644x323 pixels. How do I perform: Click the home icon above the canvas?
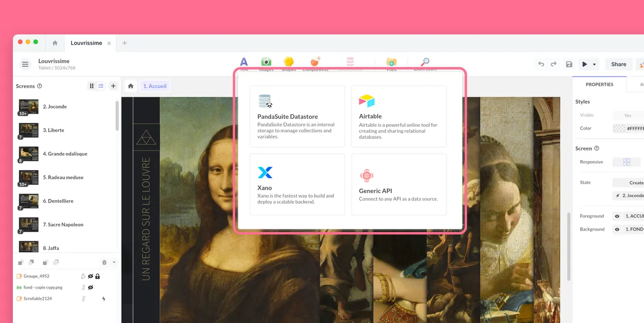pyautogui.click(x=130, y=86)
